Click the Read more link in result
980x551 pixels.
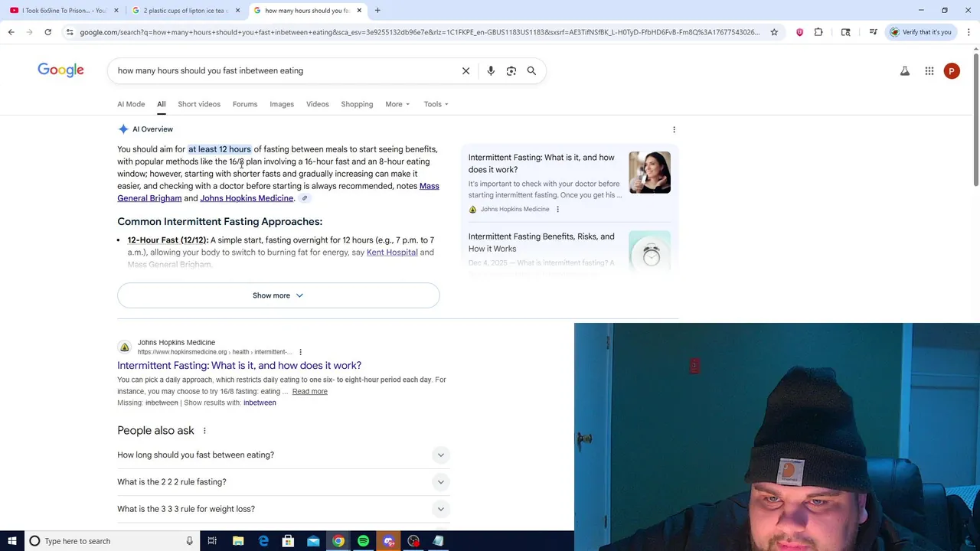tap(309, 392)
